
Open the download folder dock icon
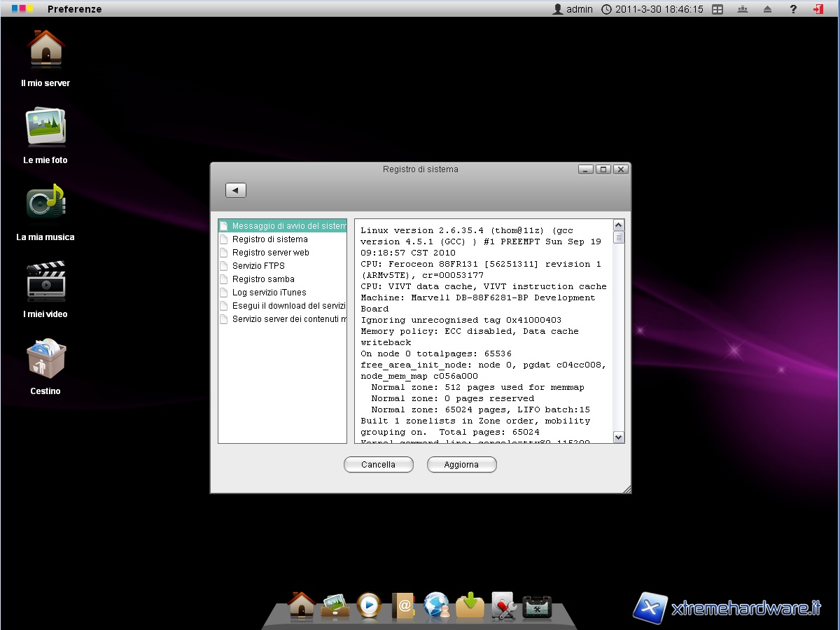point(470,605)
